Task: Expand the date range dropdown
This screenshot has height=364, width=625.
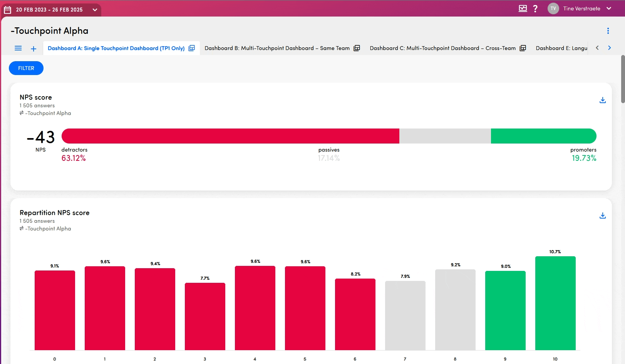Action: (x=95, y=10)
